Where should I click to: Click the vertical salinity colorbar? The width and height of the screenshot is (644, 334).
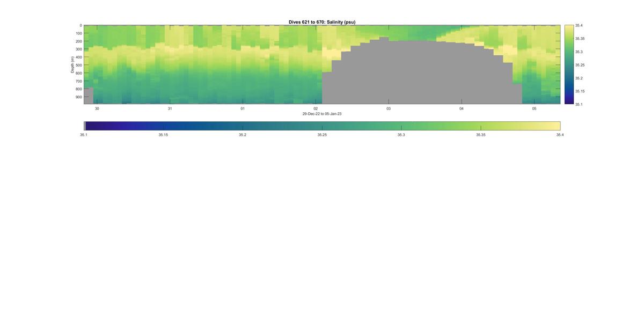569,64
